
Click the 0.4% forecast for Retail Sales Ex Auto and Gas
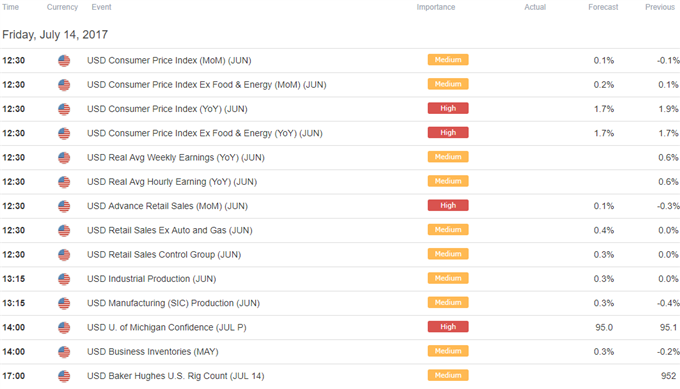click(x=604, y=231)
